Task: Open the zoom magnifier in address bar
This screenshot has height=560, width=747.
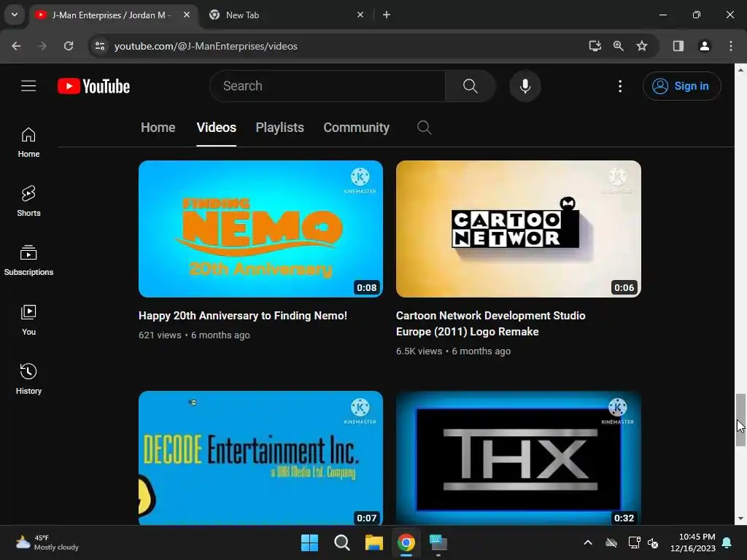Action: coord(619,46)
